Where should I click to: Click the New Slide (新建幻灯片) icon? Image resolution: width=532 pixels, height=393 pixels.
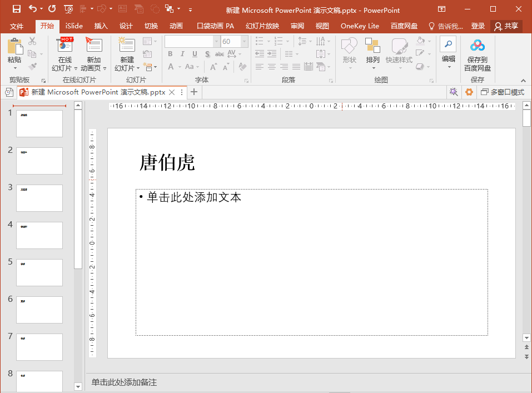(x=127, y=46)
